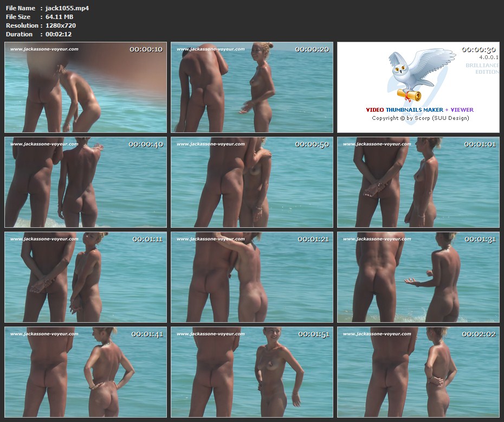The height and width of the screenshot is (422, 504).
Task: Click the 00:02:12 duration value
Action: pos(59,34)
